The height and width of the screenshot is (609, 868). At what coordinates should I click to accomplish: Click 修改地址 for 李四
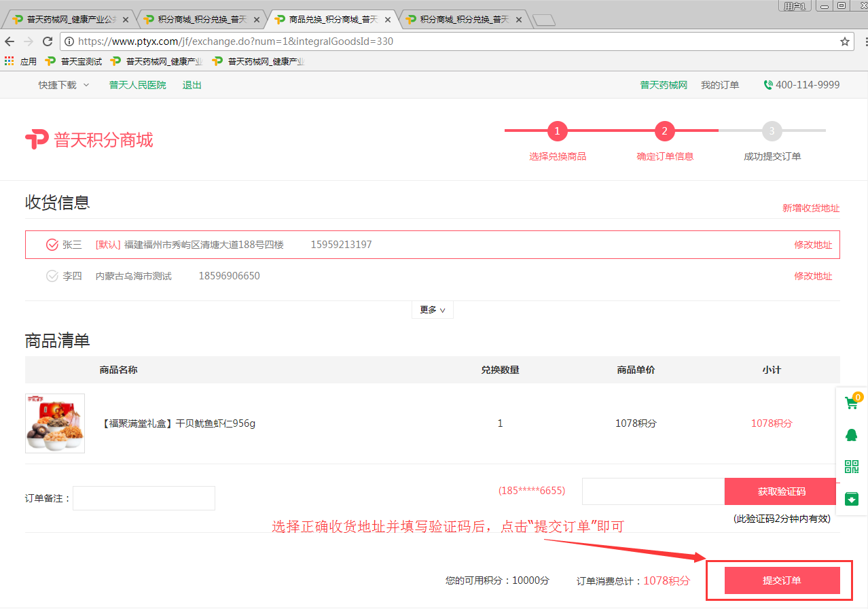pyautogui.click(x=813, y=276)
